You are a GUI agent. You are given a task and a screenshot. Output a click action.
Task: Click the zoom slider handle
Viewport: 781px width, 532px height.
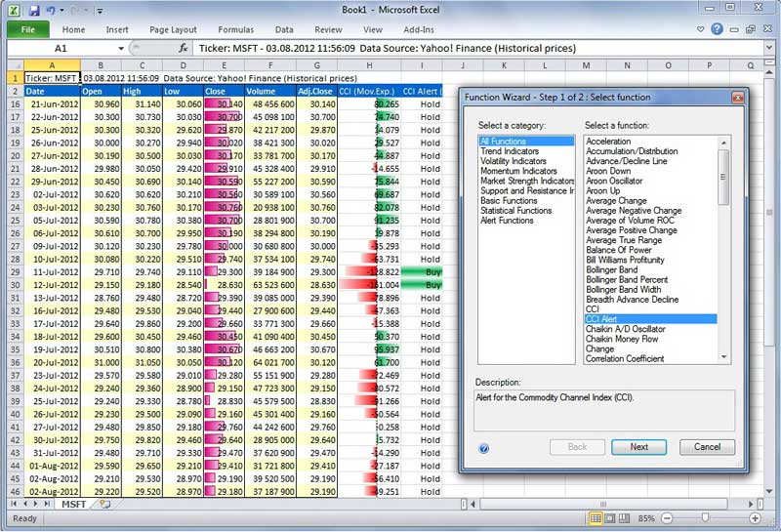(x=705, y=518)
